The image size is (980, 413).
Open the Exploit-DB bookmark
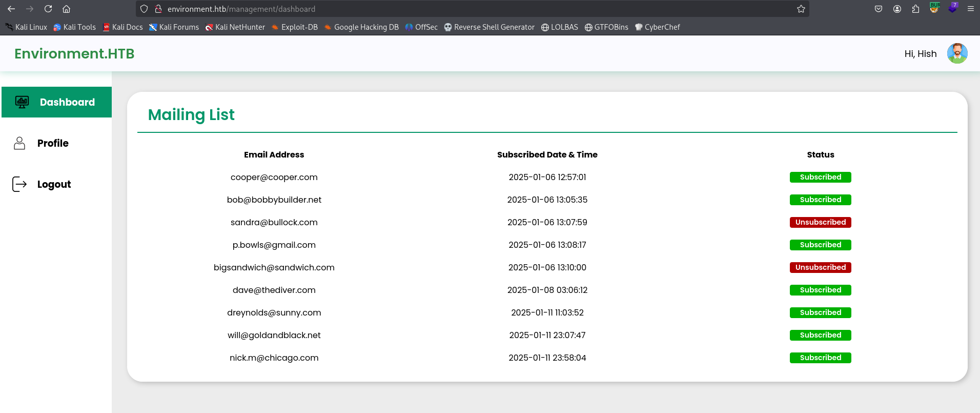point(295,27)
